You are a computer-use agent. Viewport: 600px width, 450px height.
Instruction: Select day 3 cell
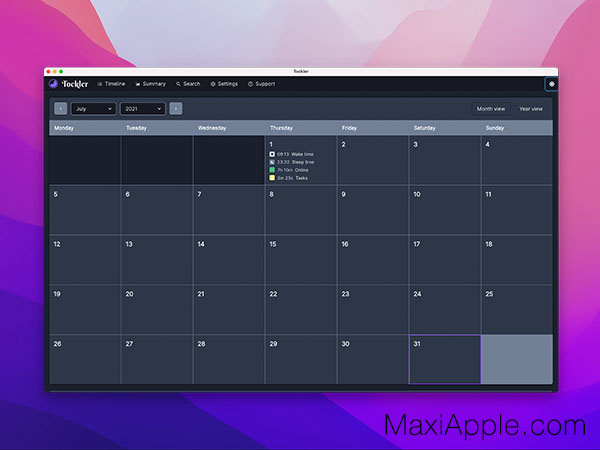pyautogui.click(x=445, y=160)
